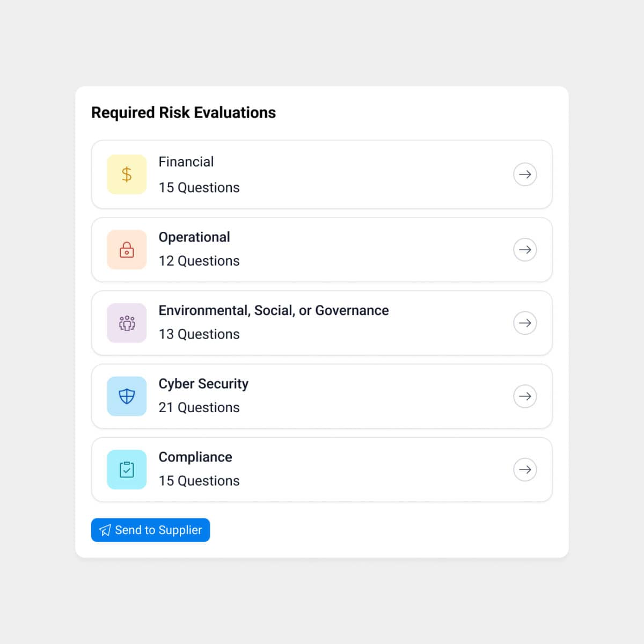This screenshot has width=644, height=644.
Task: Select Environmental, Social, or Governance title
Action: click(x=274, y=311)
